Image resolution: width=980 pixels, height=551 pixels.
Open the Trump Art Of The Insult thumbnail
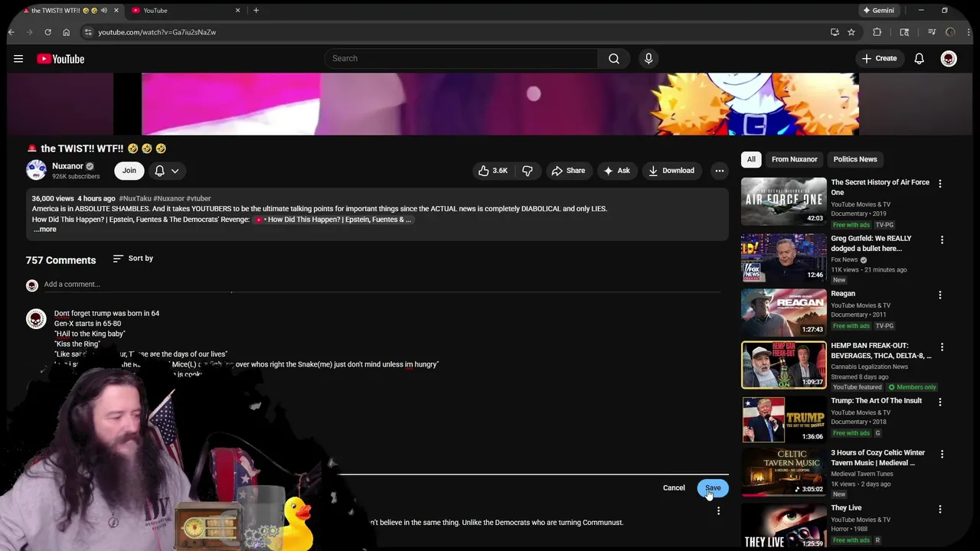(784, 419)
